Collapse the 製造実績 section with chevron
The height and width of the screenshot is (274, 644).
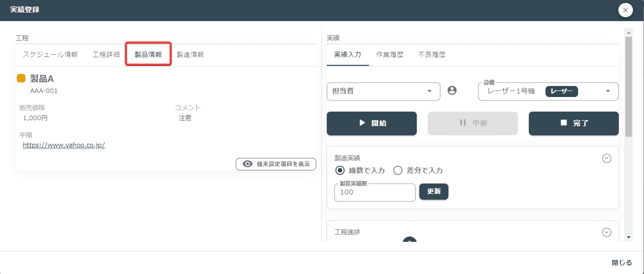[607, 158]
